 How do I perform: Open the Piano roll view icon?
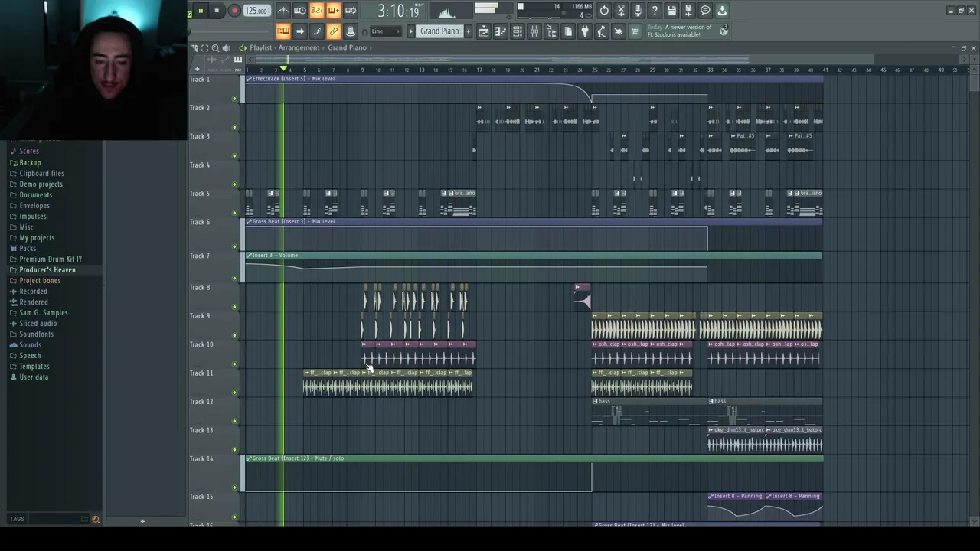[x=501, y=31]
